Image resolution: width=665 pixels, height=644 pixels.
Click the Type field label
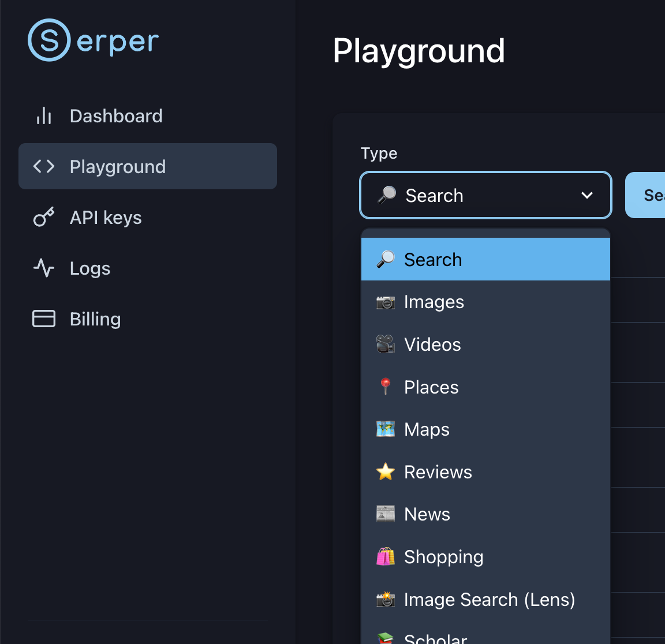[379, 153]
